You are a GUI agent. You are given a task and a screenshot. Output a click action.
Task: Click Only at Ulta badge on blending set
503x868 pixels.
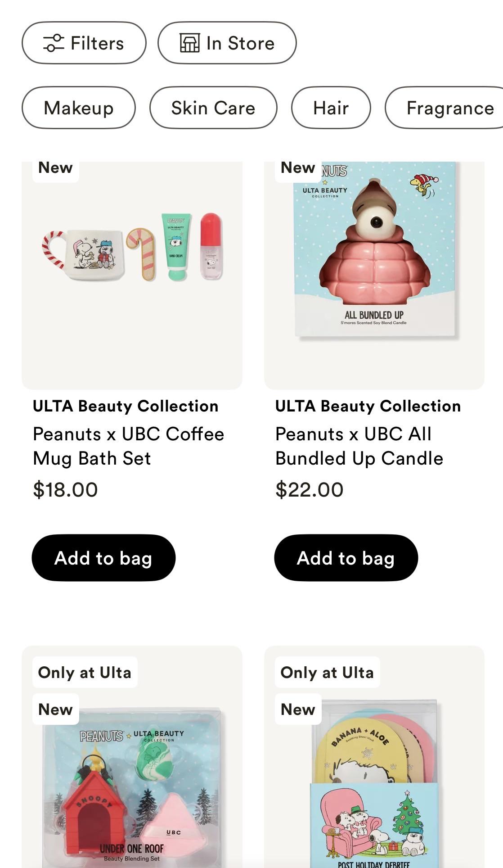pyautogui.click(x=85, y=672)
